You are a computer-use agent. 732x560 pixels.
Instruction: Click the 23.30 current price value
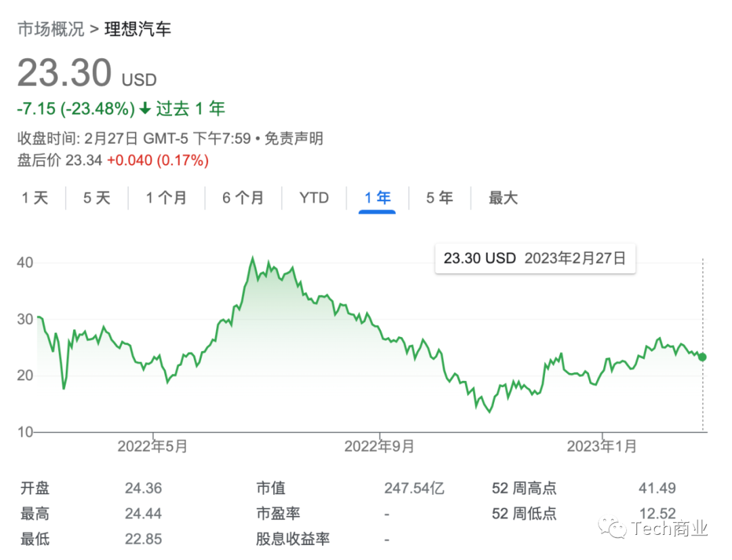(x=64, y=73)
